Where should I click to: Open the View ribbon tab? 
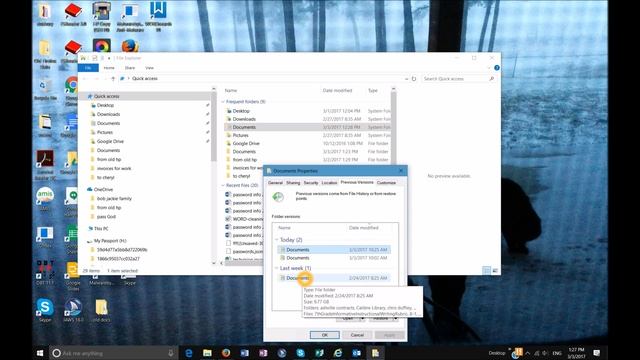pyautogui.click(x=149, y=68)
